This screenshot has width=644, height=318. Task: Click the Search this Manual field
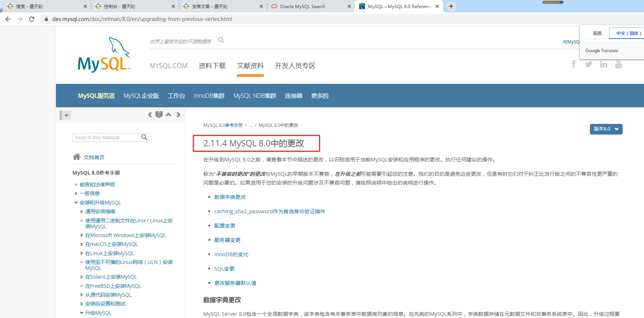pyautogui.click(x=107, y=137)
